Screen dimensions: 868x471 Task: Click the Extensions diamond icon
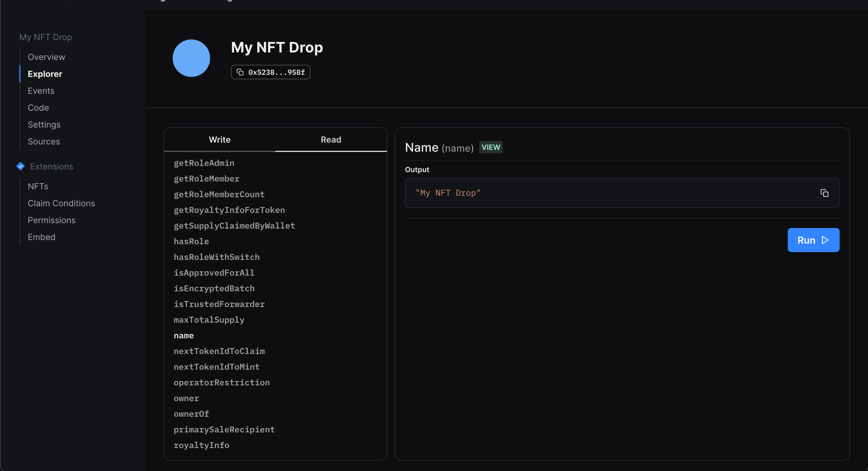click(20, 166)
